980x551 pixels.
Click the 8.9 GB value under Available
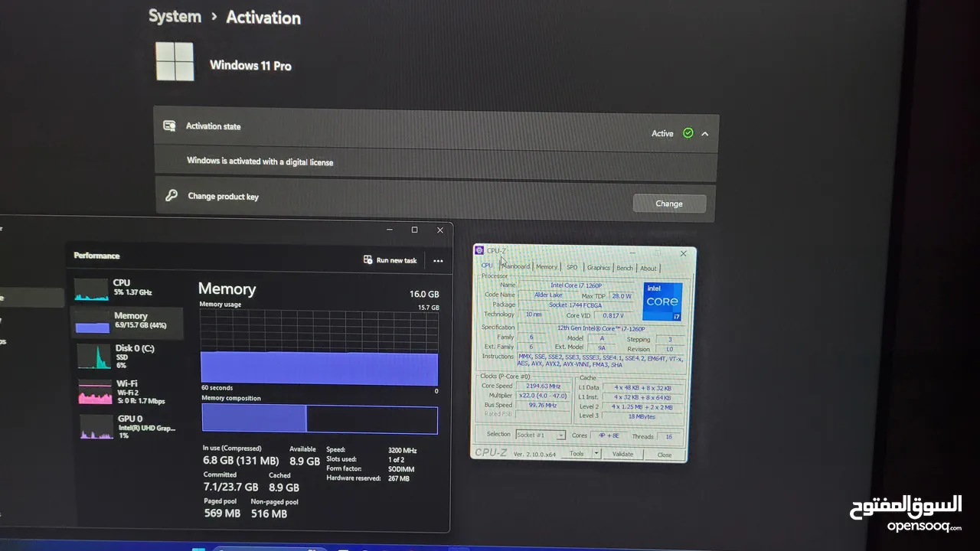pos(304,461)
